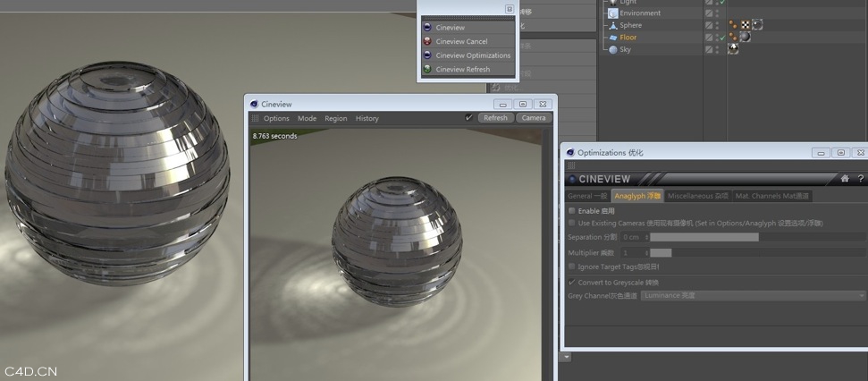Click the grip handle in Optimizations window

572,165
